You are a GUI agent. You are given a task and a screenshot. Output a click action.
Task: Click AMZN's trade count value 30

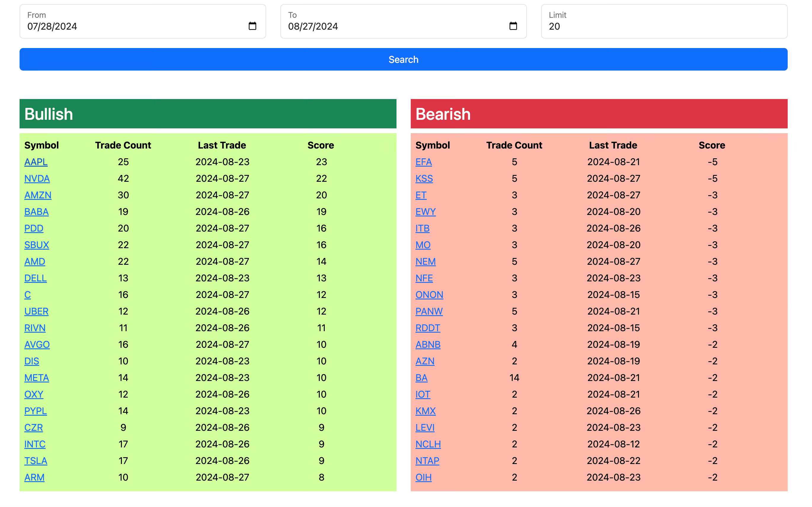click(x=123, y=195)
